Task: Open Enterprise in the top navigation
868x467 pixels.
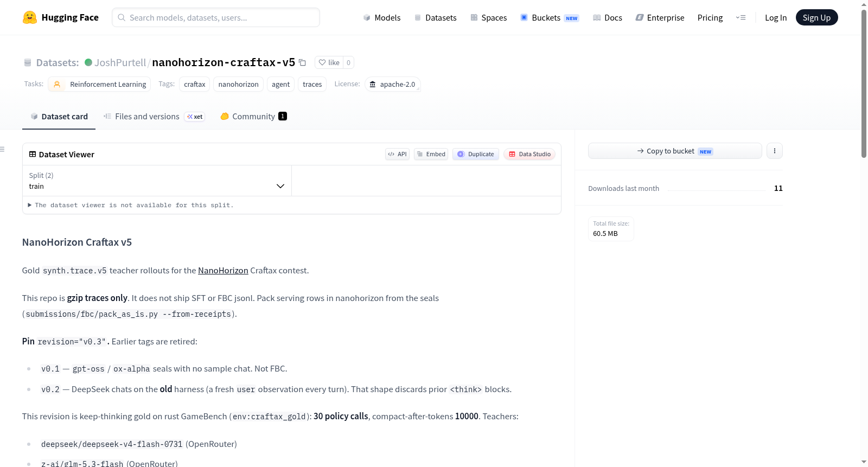Action: pos(660,18)
